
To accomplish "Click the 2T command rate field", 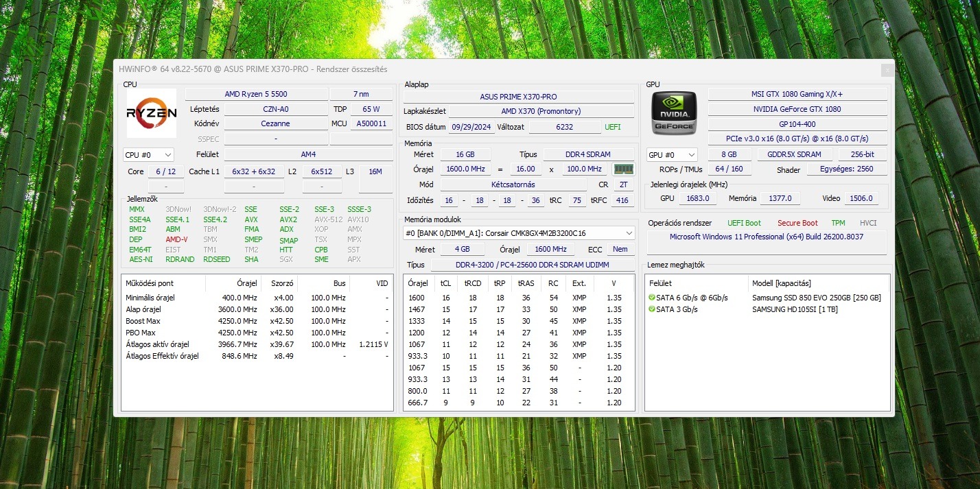I will (x=623, y=184).
